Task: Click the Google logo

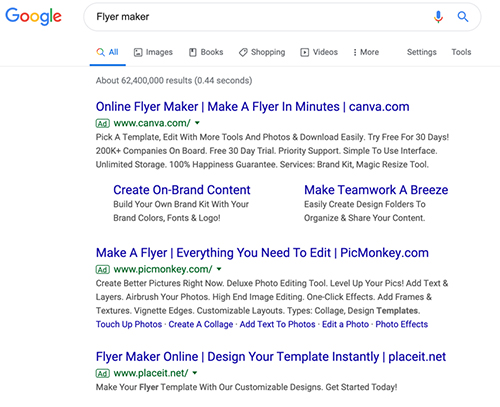Action: coord(33,16)
